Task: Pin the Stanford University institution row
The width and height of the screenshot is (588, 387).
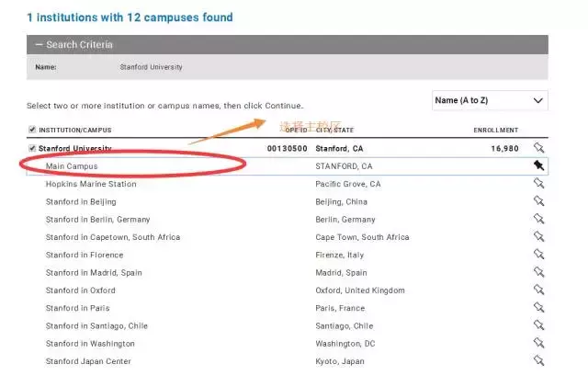Action: (539, 148)
